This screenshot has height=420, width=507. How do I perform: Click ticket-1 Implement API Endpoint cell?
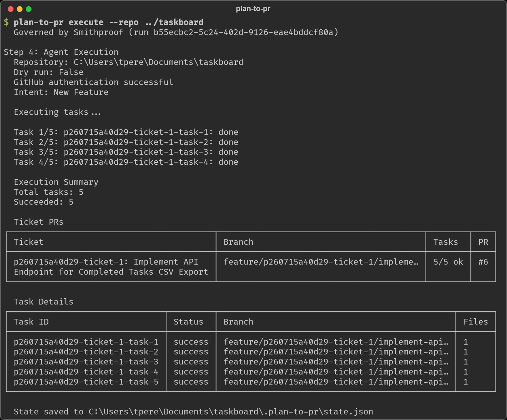coord(111,267)
